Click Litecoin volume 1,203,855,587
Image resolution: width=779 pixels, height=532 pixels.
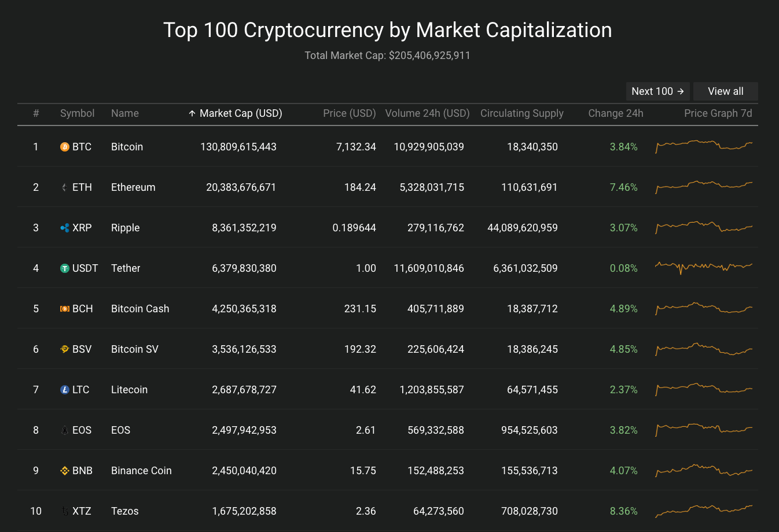pyautogui.click(x=432, y=390)
